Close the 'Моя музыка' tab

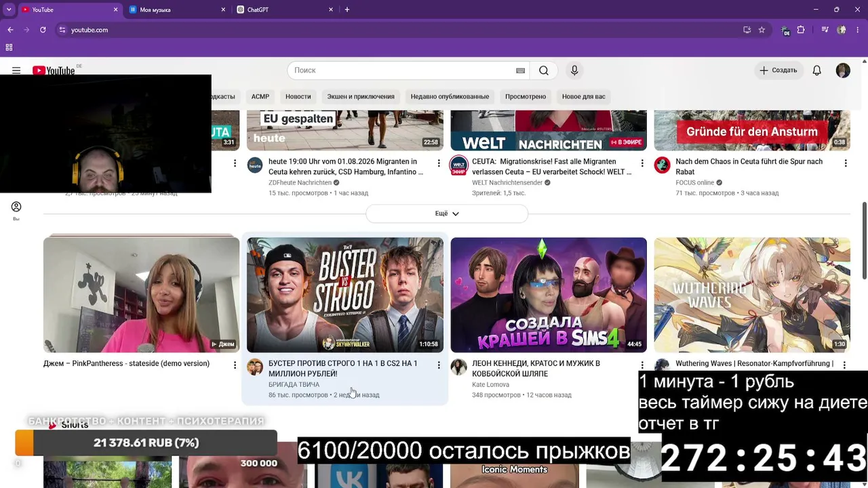(223, 9)
